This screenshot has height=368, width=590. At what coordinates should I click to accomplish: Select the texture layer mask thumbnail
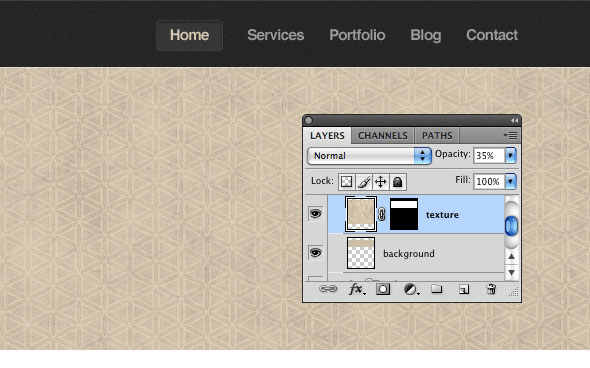[x=404, y=214]
